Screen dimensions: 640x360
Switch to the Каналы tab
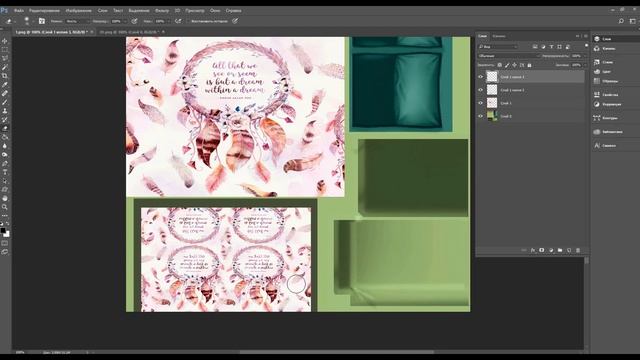(x=498, y=36)
